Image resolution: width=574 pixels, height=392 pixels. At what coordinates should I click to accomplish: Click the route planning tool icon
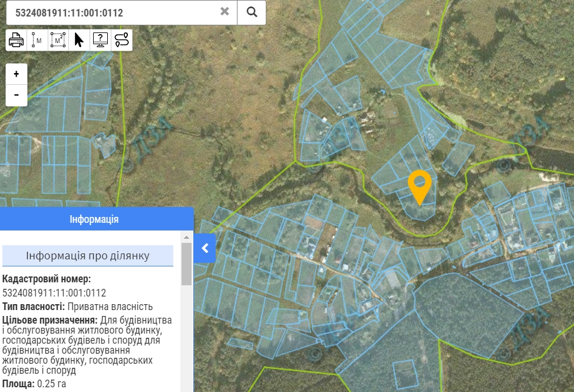121,40
